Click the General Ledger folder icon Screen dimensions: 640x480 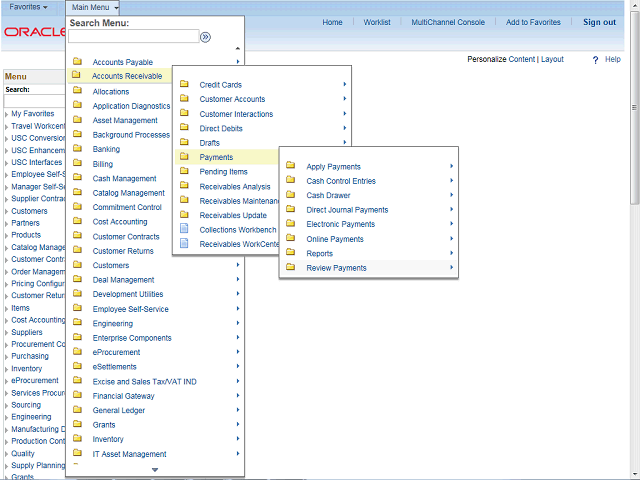pyautogui.click(x=77, y=410)
